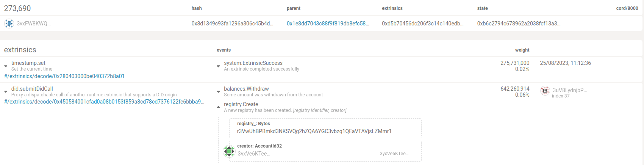The width and height of the screenshot is (644, 165).
Task: Expand the system.ExtrinsicSuccess event
Action: 218,66
